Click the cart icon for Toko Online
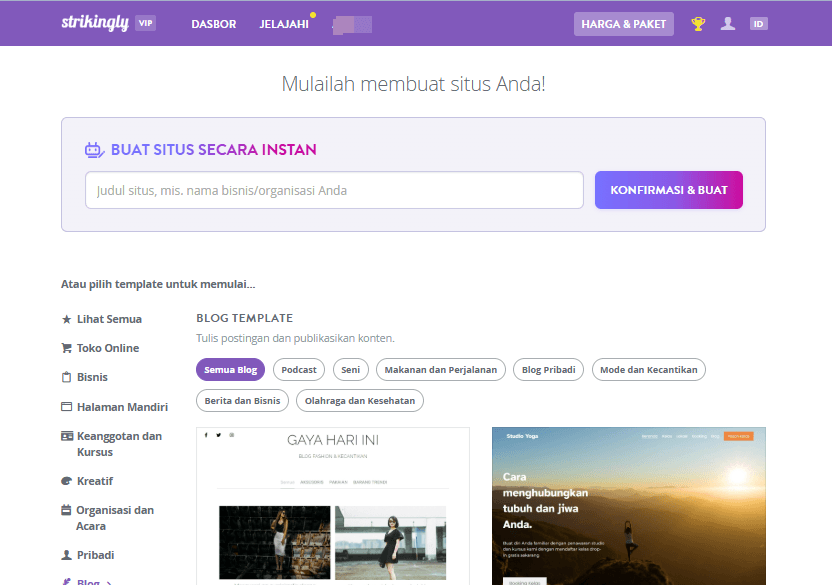The image size is (832, 585). [x=66, y=348]
